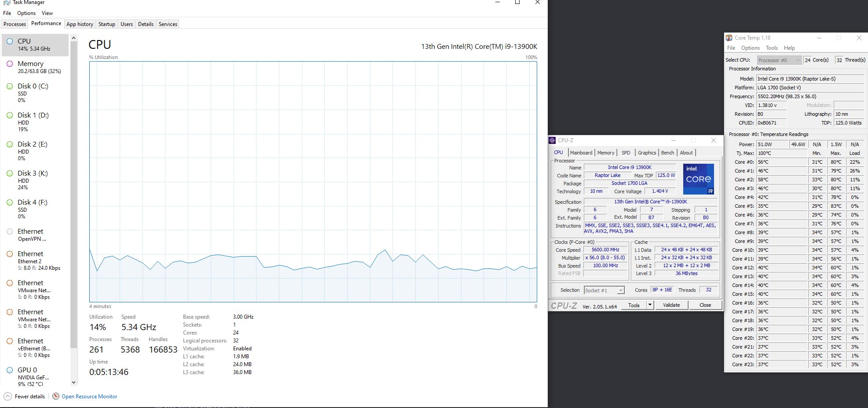Click the Core Temp Model name field

click(810, 79)
